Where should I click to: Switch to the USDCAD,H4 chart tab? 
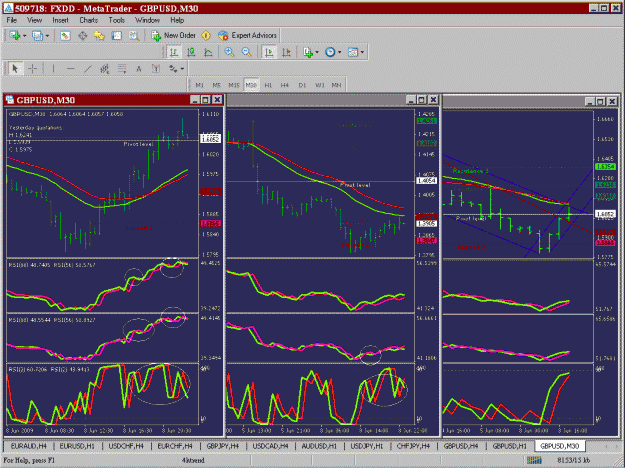click(270, 446)
